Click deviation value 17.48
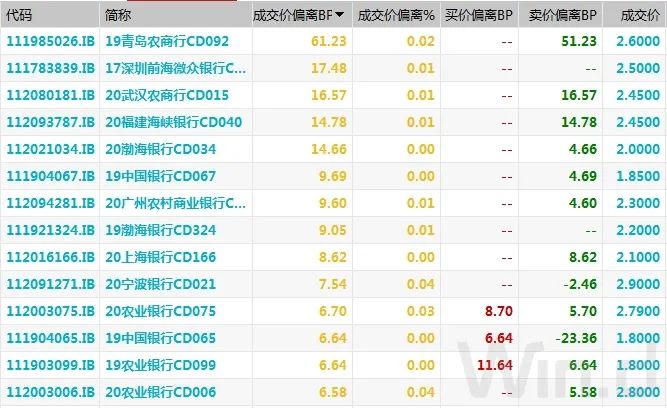667x408 pixels. (x=328, y=68)
